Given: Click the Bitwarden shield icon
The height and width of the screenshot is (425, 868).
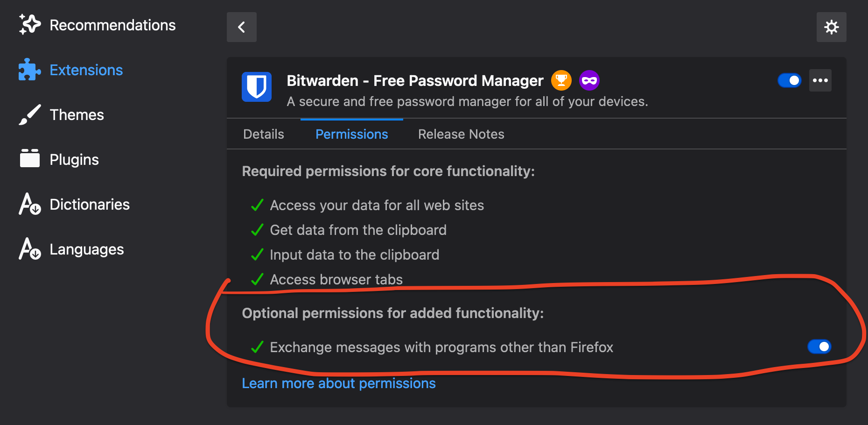Looking at the screenshot, I should click(x=256, y=87).
